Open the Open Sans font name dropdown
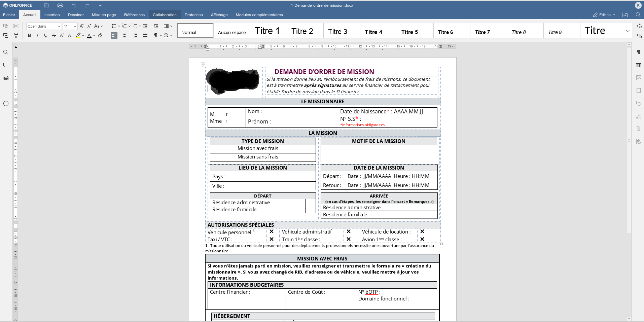 pyautogui.click(x=59, y=26)
